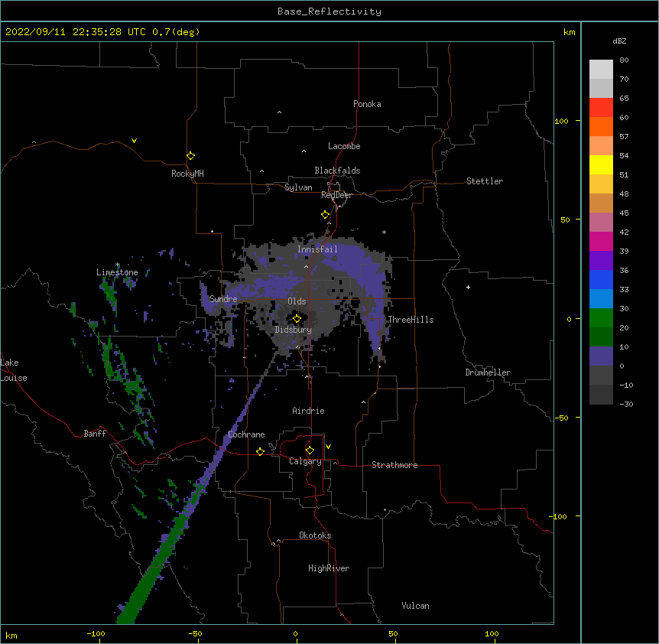Select the red swatch in dBZ legend

(601, 108)
